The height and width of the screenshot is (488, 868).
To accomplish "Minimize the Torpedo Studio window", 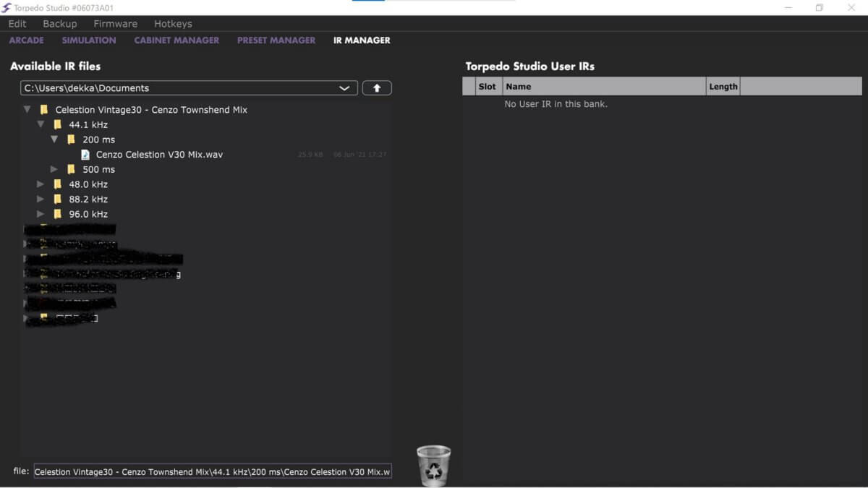I will pyautogui.click(x=787, y=7).
